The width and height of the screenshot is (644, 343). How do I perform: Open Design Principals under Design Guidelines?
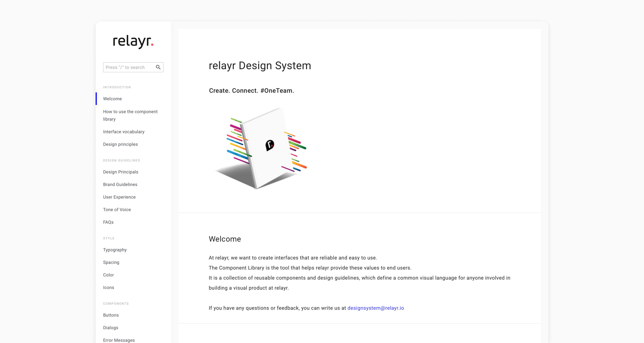pos(121,172)
